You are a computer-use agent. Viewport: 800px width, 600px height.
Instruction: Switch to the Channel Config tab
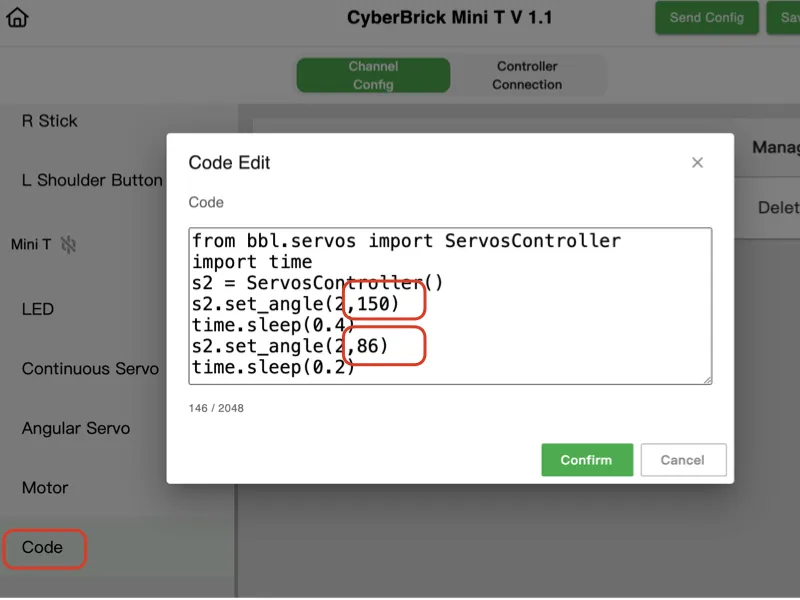[x=373, y=75]
